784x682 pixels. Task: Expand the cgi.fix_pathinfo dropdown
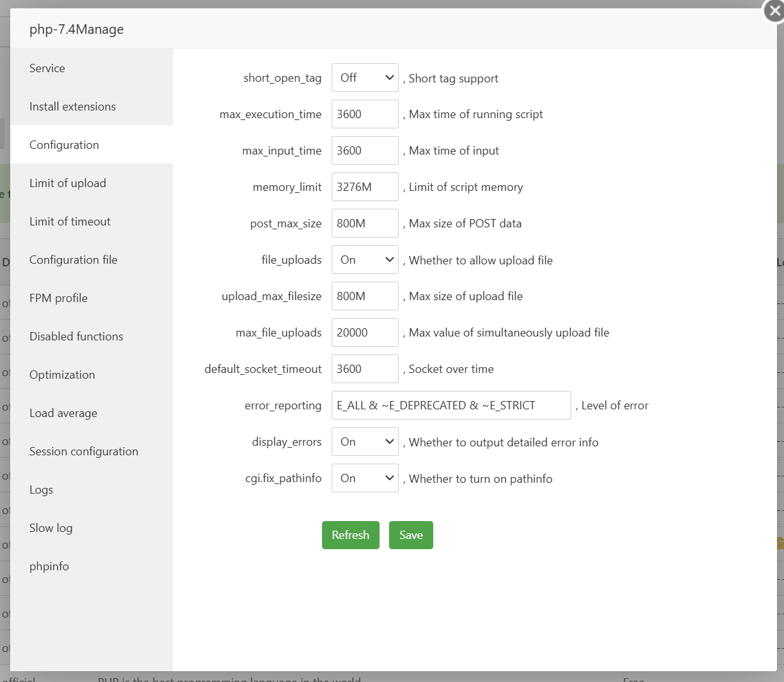pos(365,478)
